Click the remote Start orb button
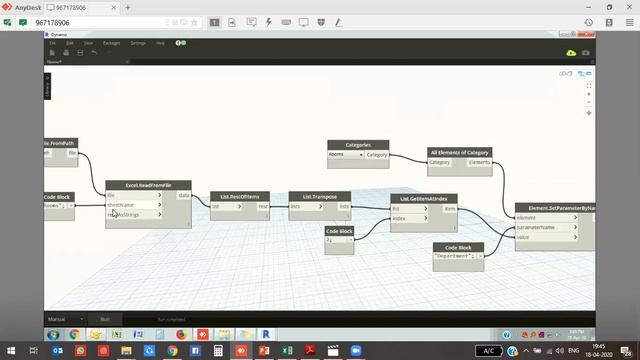 [x=53, y=335]
